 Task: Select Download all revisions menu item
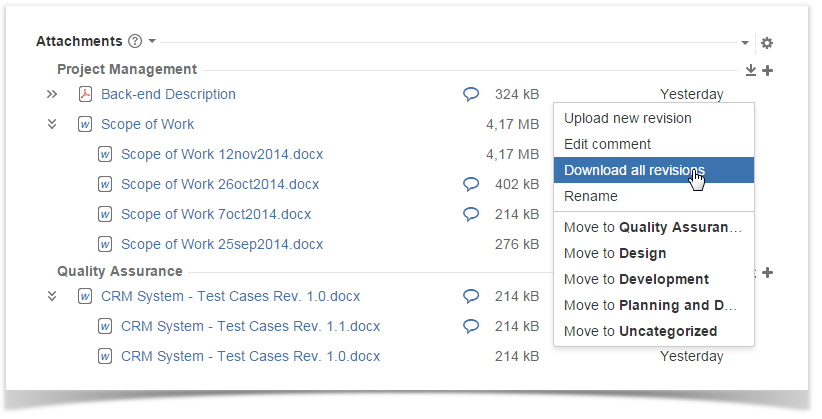[634, 170]
